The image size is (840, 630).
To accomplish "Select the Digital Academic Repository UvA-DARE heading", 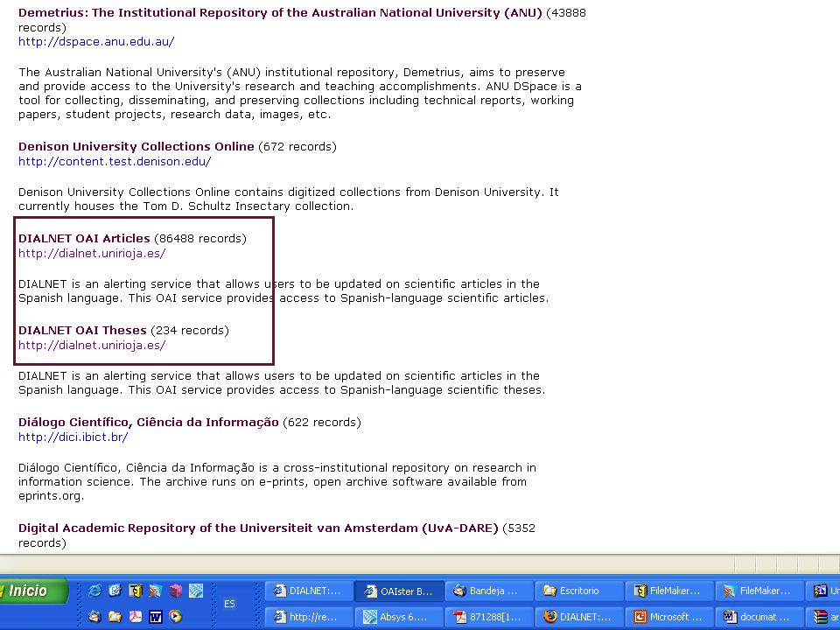I will pos(258,528).
